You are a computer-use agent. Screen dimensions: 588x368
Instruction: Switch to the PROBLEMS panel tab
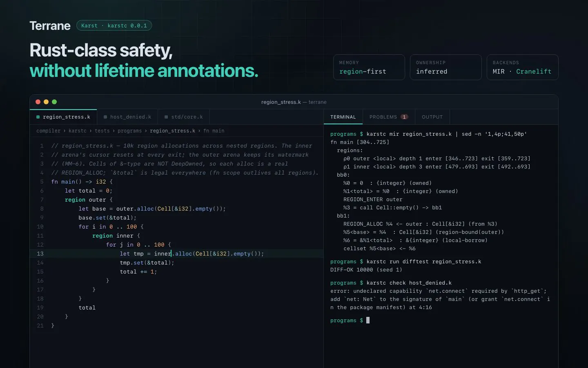(x=389, y=117)
